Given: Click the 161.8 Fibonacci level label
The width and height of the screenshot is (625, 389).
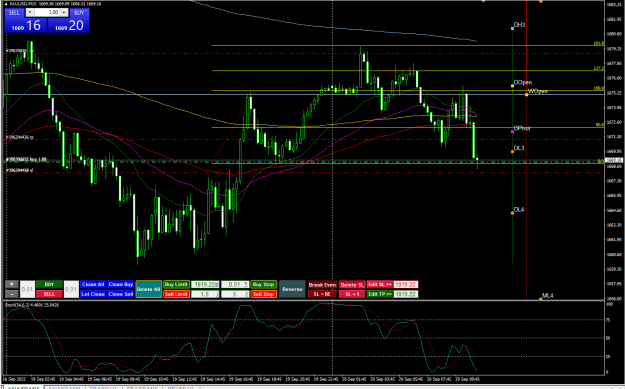Looking at the screenshot, I should click(599, 43).
